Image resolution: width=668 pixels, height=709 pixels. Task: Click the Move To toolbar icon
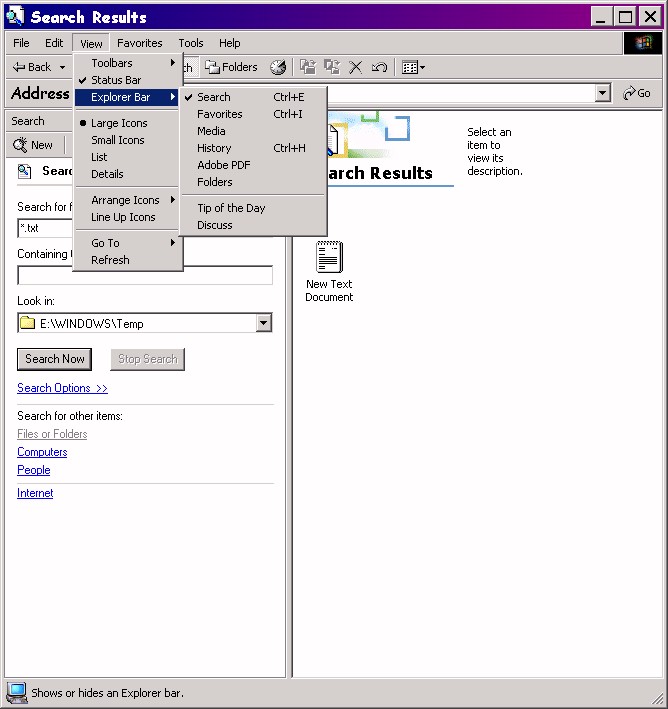click(x=308, y=67)
